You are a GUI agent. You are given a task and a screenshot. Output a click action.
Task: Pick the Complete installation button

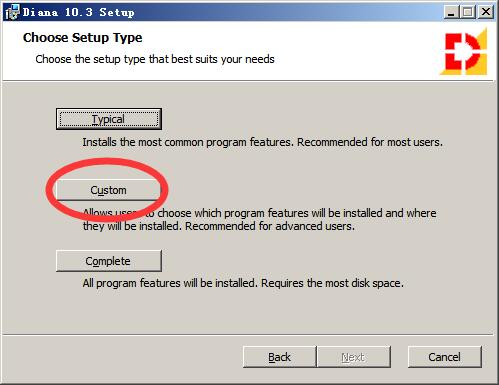(x=109, y=261)
